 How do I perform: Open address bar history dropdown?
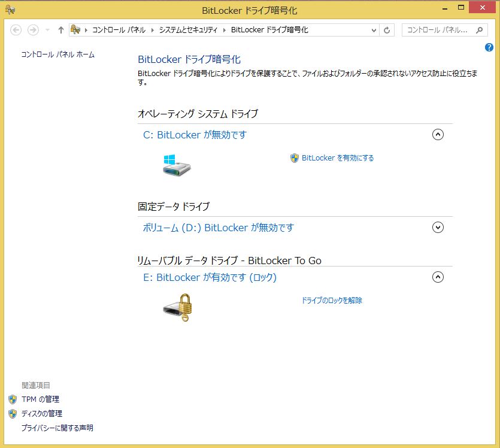pos(374,31)
